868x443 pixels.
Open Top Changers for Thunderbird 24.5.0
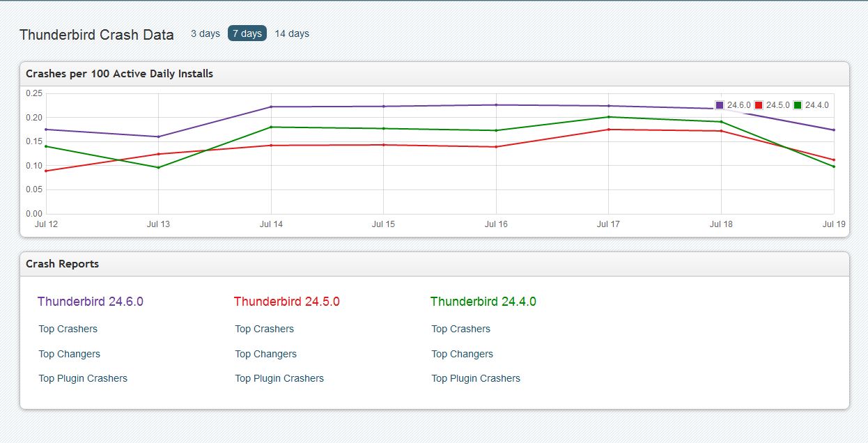[266, 354]
